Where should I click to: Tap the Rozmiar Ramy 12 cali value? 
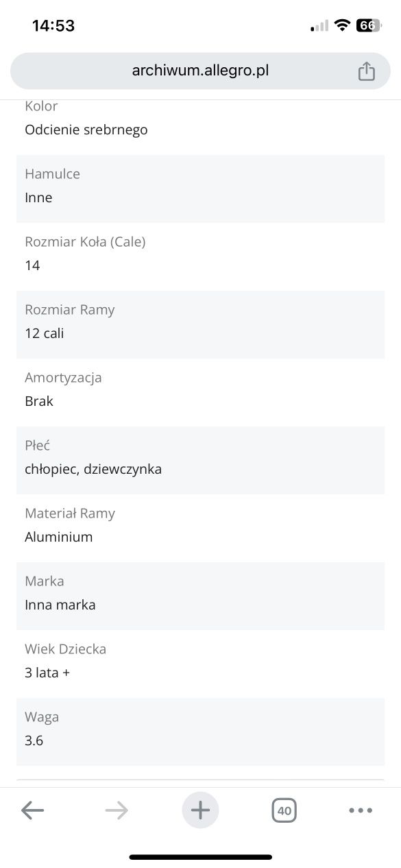click(45, 333)
